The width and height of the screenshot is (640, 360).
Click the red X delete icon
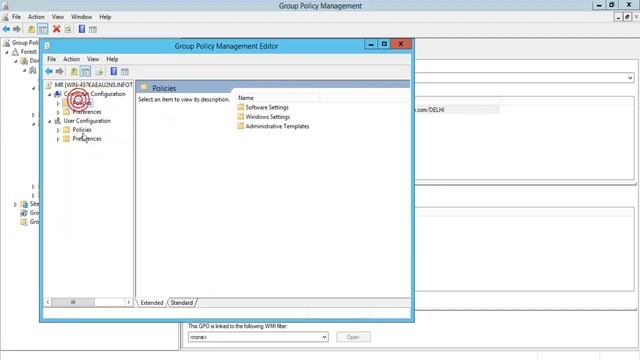(56, 29)
